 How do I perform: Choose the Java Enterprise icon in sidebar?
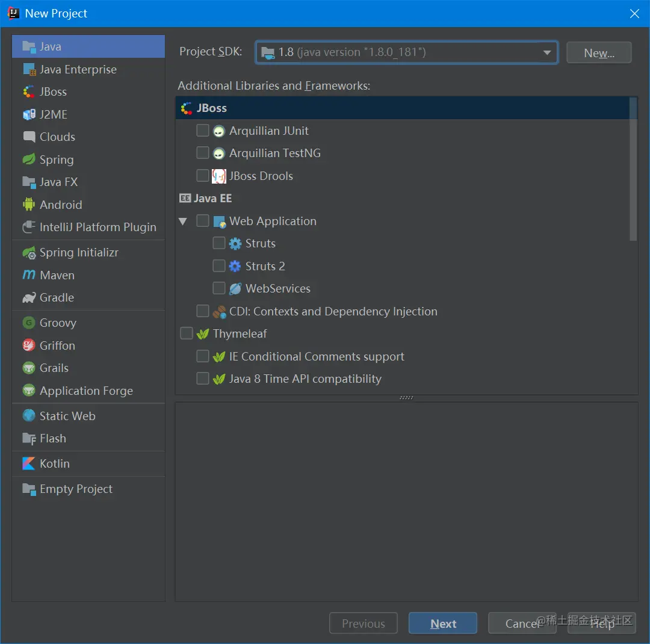(29, 69)
